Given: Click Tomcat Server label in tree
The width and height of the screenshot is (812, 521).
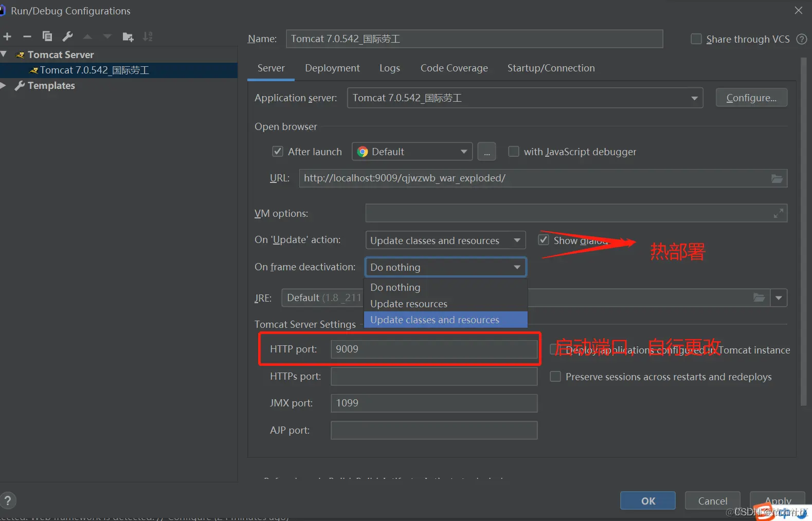Looking at the screenshot, I should (x=61, y=54).
